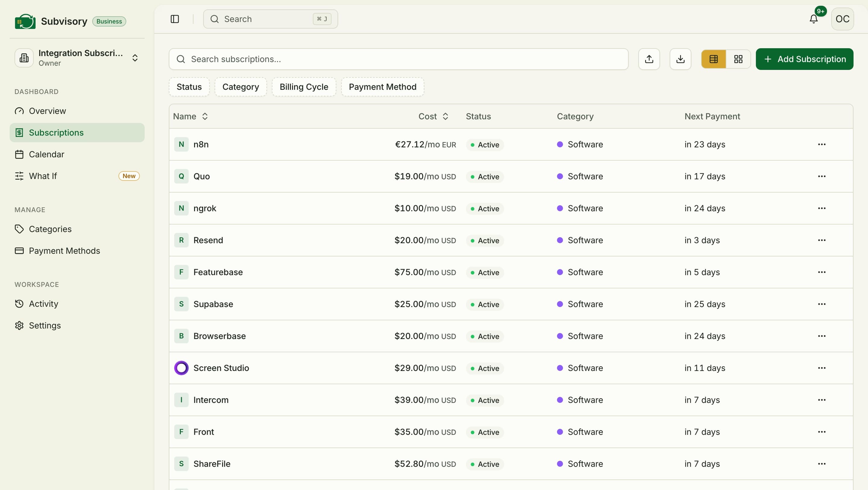Open the Browserbase row actions menu
868x490 pixels.
pyautogui.click(x=822, y=336)
